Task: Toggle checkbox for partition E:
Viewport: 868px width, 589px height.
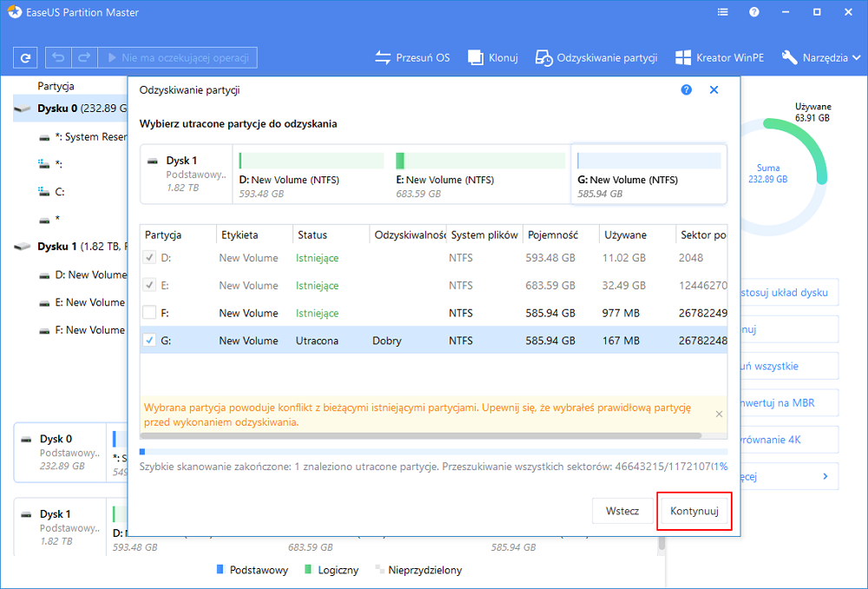Action: pos(149,285)
